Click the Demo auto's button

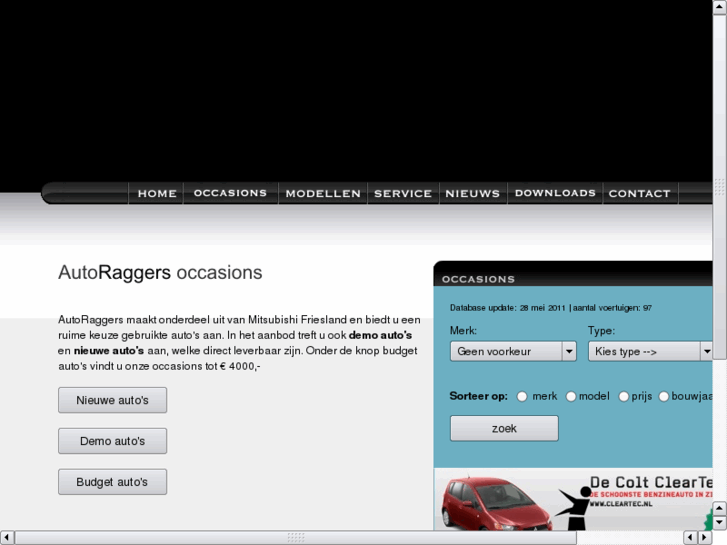(113, 441)
